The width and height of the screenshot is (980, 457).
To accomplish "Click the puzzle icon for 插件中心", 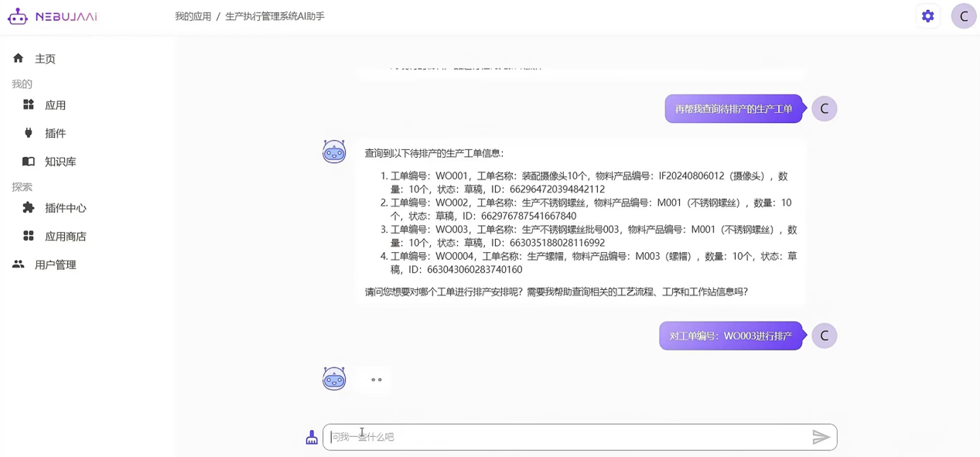I will coord(29,208).
